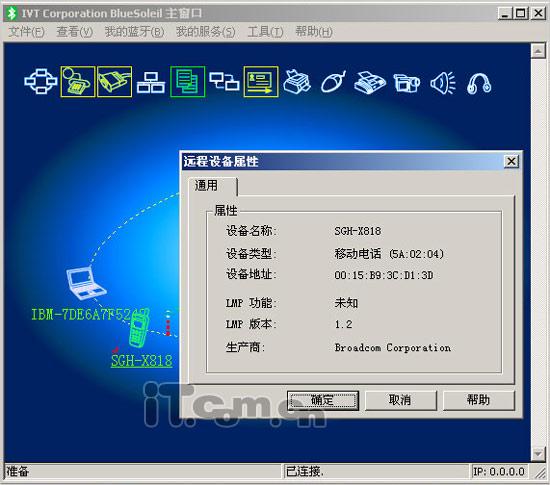
Task: Open the 工具(T) menu
Action: click(x=265, y=32)
